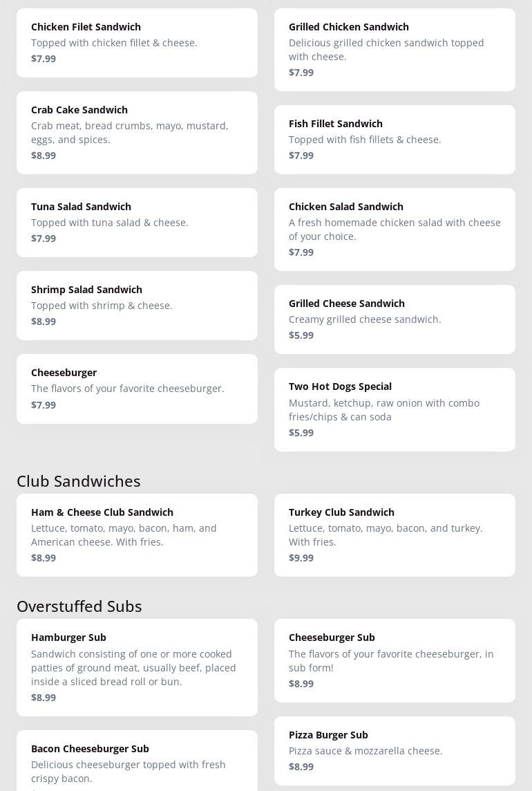The width and height of the screenshot is (532, 791).
Task: Click the $9.99 price on Turkey Club
Action: click(301, 558)
